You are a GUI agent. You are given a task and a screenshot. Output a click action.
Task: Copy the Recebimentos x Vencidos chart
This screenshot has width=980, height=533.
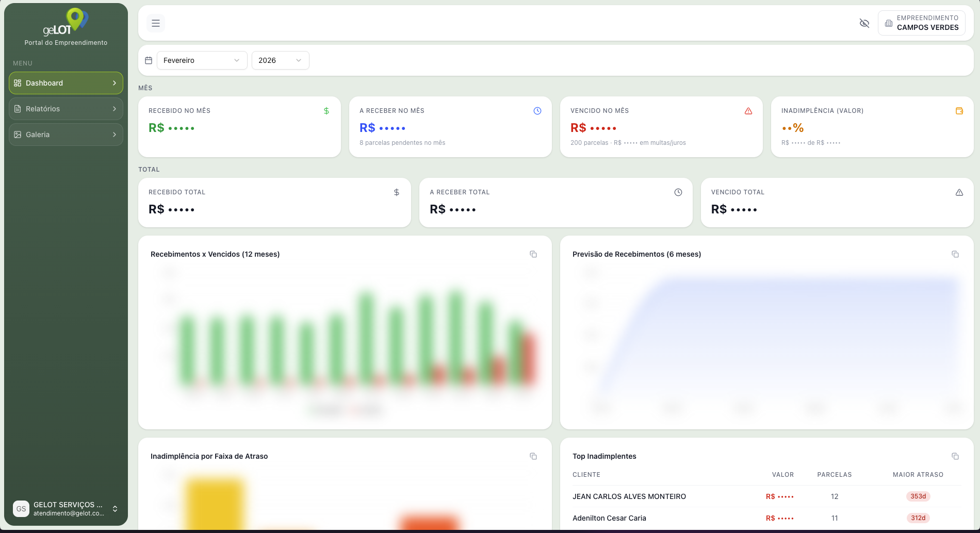click(x=533, y=254)
